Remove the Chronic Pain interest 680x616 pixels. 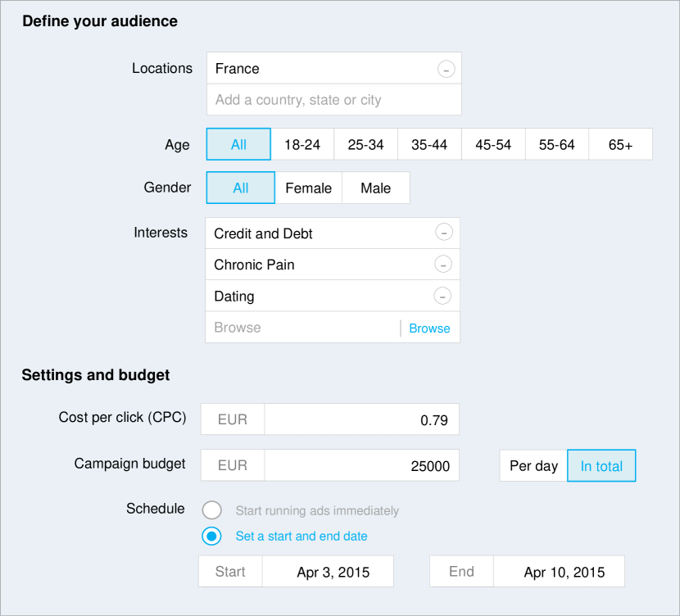click(443, 264)
